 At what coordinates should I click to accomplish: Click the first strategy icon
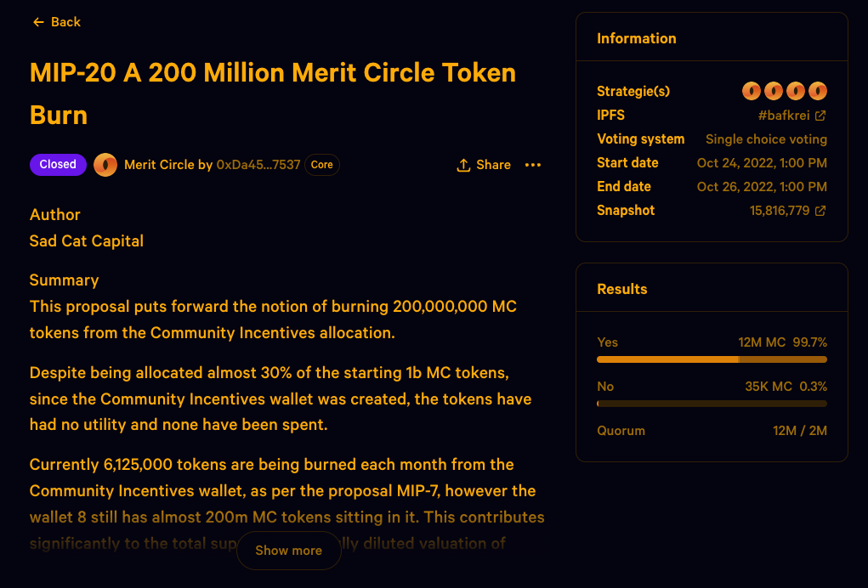coord(752,91)
